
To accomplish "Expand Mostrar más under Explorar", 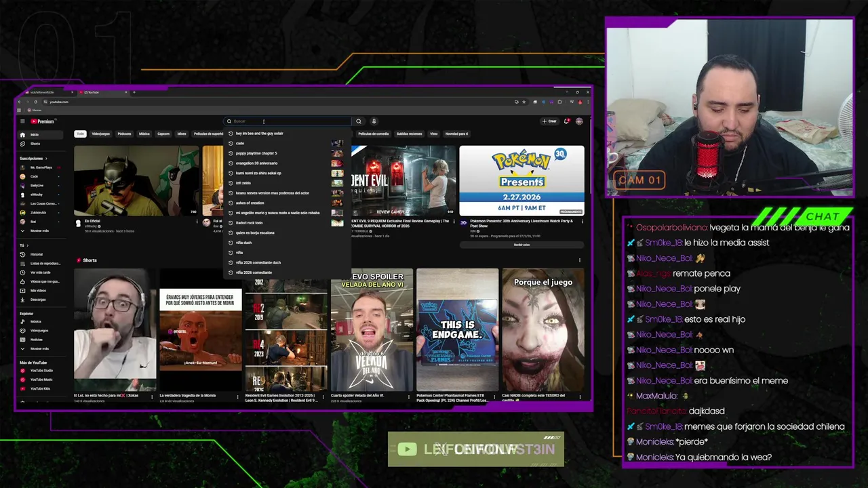I will [x=41, y=348].
